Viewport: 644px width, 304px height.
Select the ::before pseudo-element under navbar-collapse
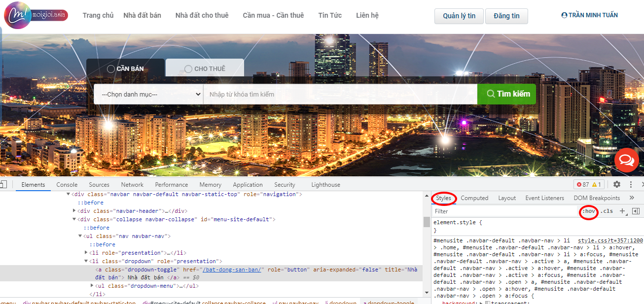point(96,228)
